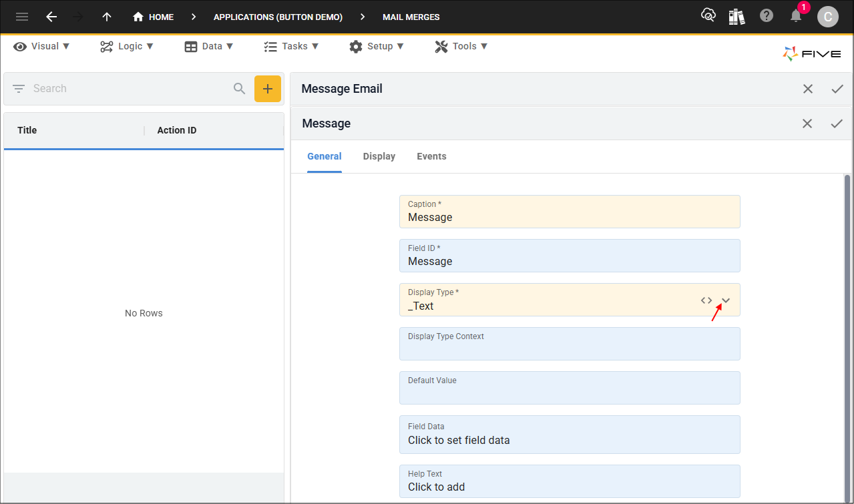Go back with the left arrow
Viewport: 854px width, 504px height.
51,17
